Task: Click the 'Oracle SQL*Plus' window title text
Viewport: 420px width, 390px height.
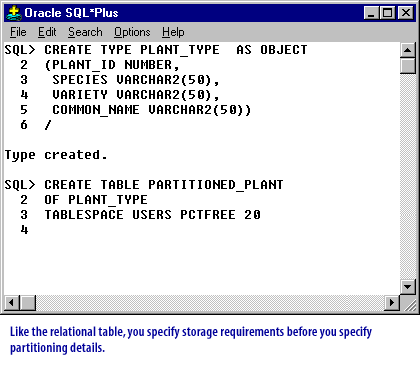Action: point(71,13)
